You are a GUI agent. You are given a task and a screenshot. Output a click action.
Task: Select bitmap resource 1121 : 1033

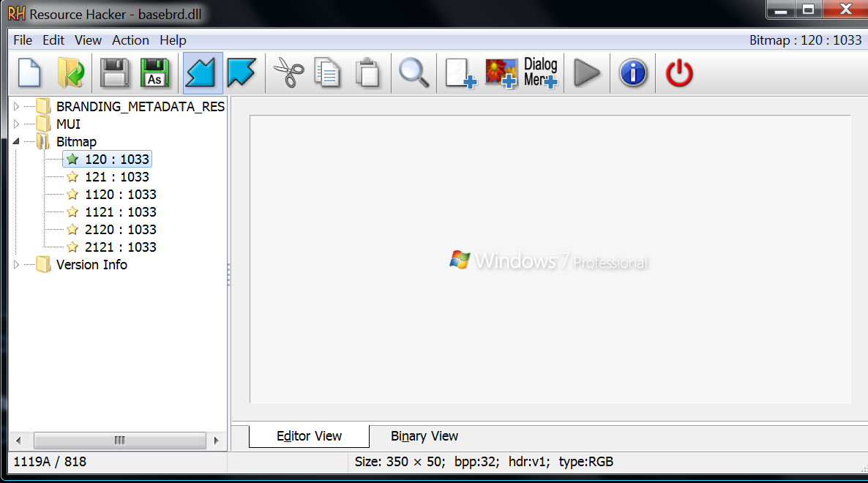coord(121,212)
